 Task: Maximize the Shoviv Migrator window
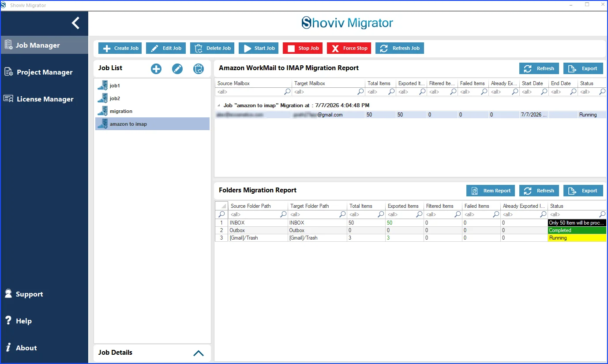point(587,4)
